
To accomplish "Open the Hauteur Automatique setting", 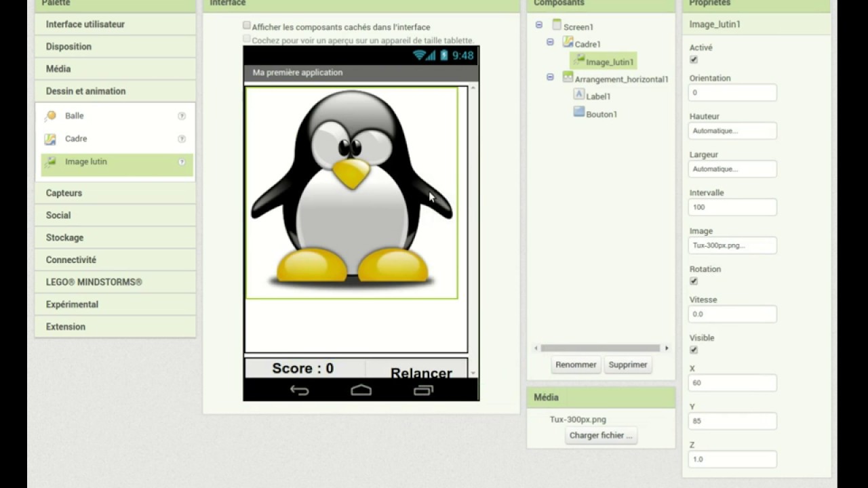I will [733, 131].
